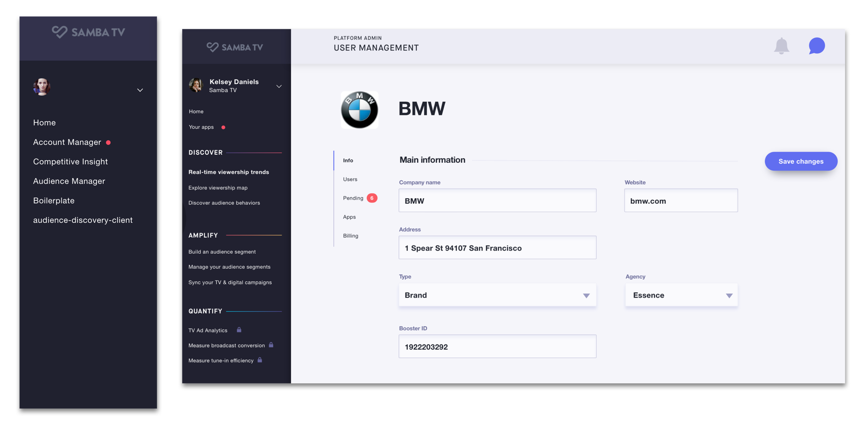Open Boilerplate in the left panel
The image size is (868, 425).
click(54, 201)
